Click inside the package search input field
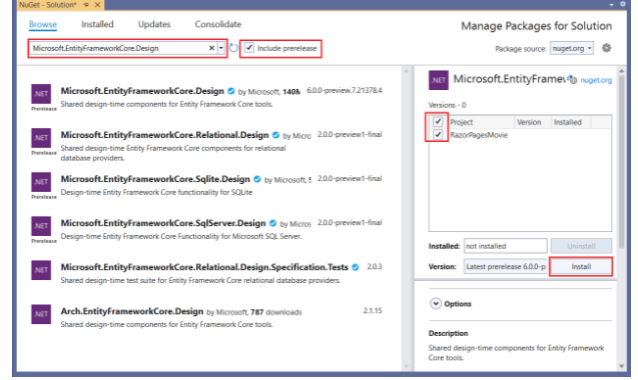The height and width of the screenshot is (380, 638). pos(118,48)
